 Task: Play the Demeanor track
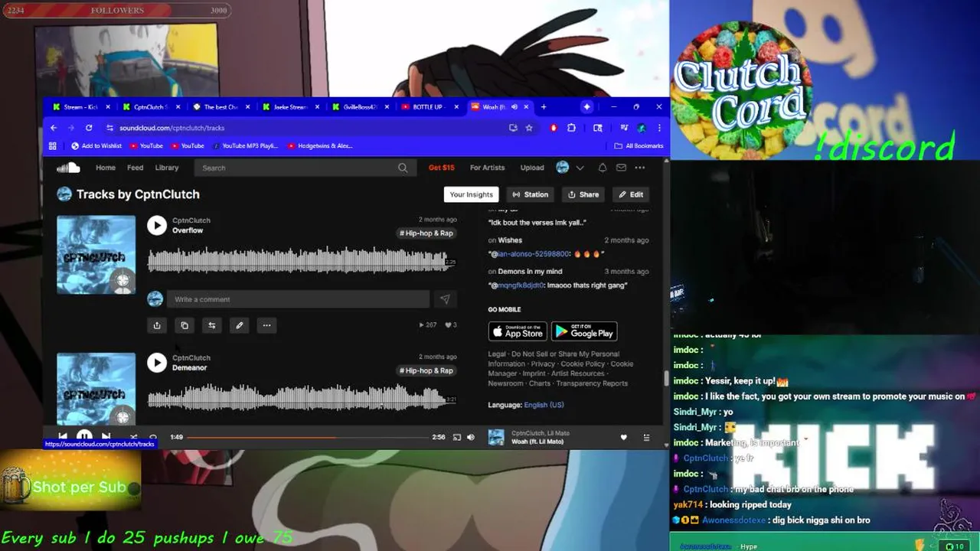(x=157, y=363)
